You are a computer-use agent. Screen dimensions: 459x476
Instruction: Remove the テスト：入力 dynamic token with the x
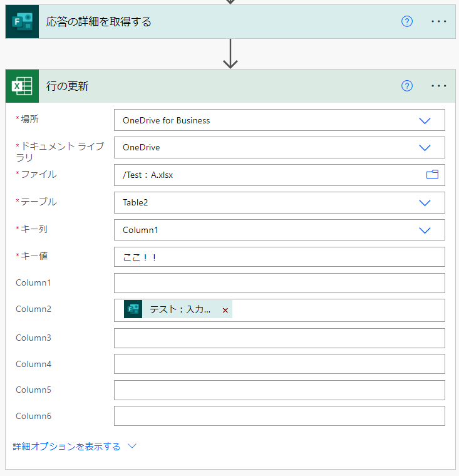[x=225, y=310]
